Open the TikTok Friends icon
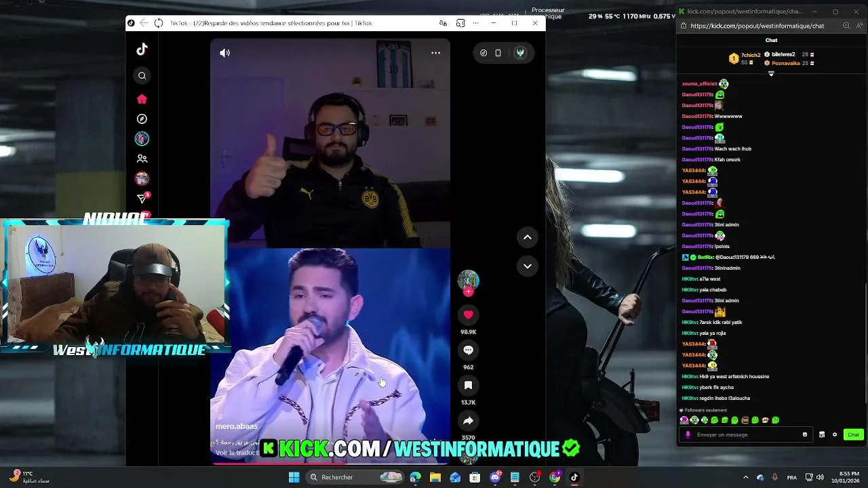Viewport: 868px width, 488px height. 142,159
